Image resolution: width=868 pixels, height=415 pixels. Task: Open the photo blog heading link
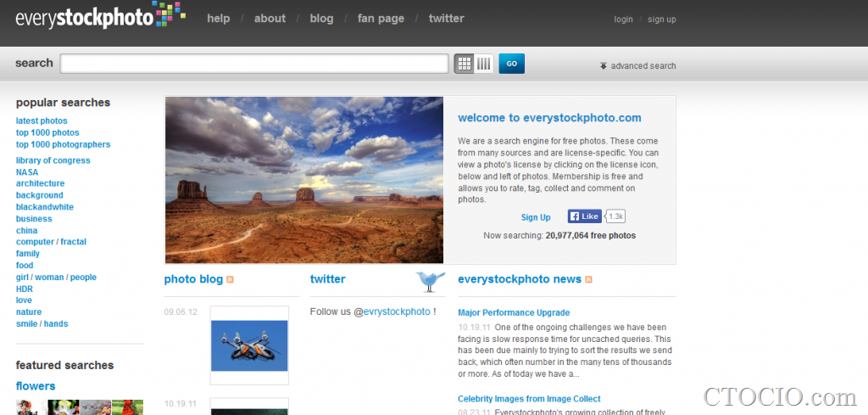pyautogui.click(x=193, y=279)
